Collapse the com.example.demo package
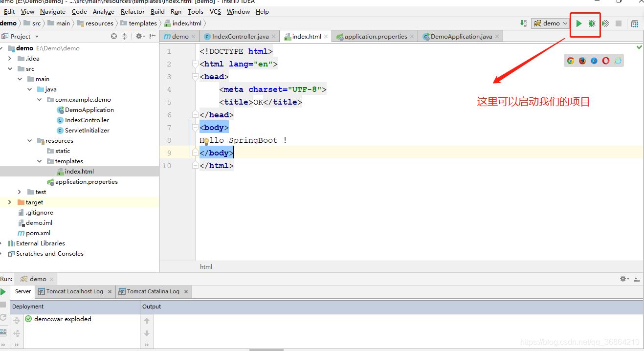Viewport: 644px width, 351px height. 40,100
